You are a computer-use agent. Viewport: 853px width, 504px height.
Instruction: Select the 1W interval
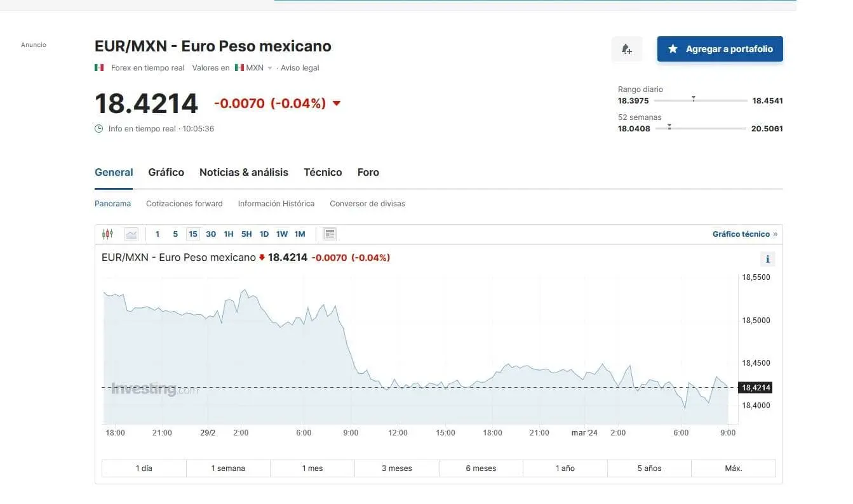282,234
